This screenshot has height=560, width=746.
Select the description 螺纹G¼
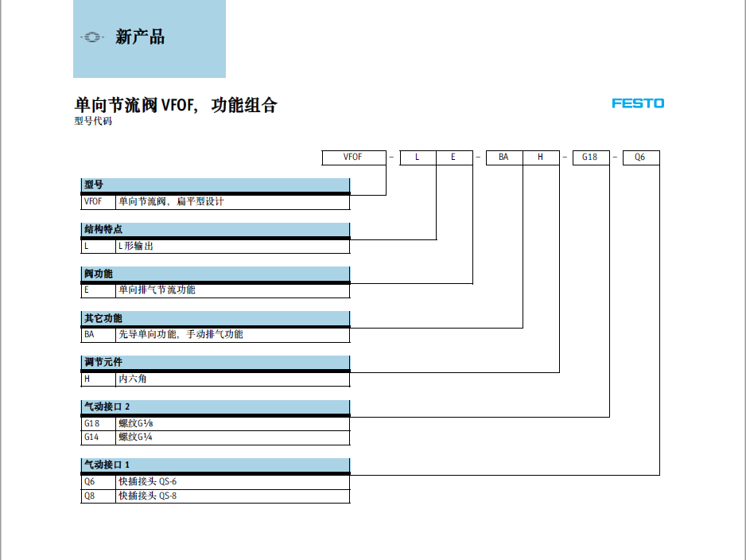135,437
